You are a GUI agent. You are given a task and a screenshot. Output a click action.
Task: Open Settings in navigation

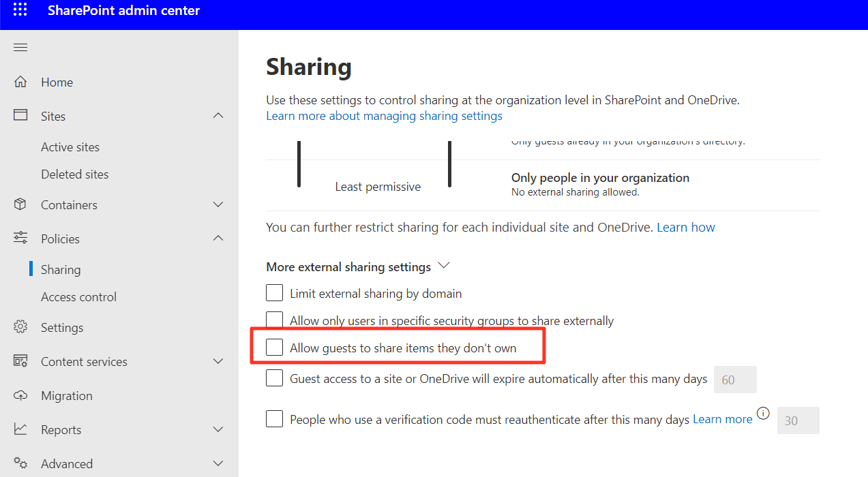coord(62,328)
